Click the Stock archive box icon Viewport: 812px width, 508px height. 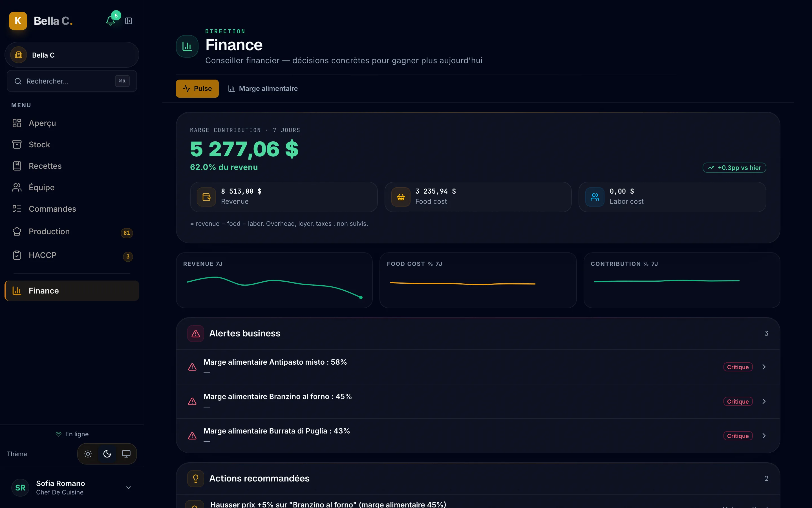[x=17, y=144]
